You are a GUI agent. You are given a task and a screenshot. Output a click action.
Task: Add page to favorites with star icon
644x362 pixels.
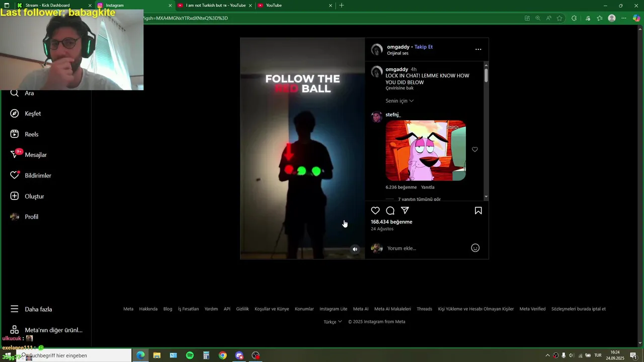(559, 18)
